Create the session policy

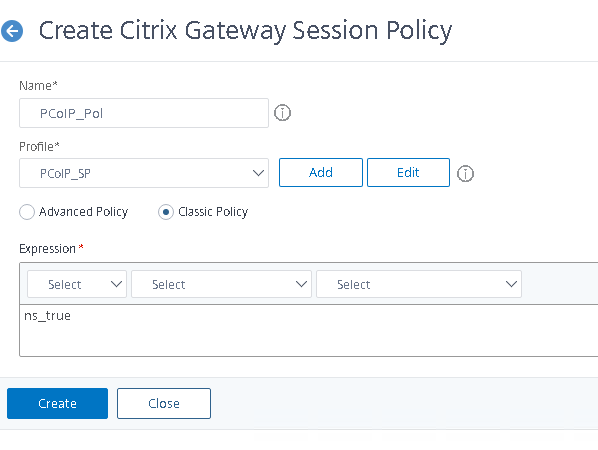pos(57,403)
